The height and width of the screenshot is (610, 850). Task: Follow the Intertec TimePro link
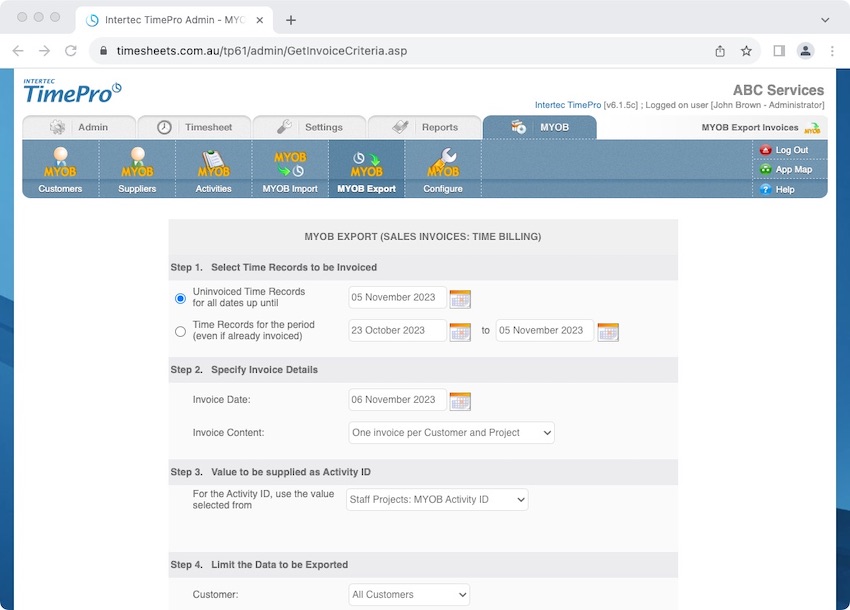(568, 105)
